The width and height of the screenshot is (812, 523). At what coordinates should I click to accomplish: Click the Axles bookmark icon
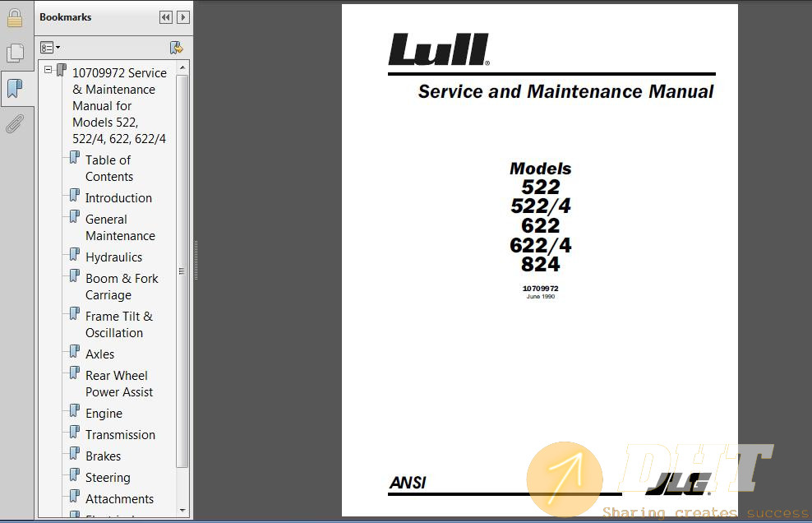tap(75, 351)
